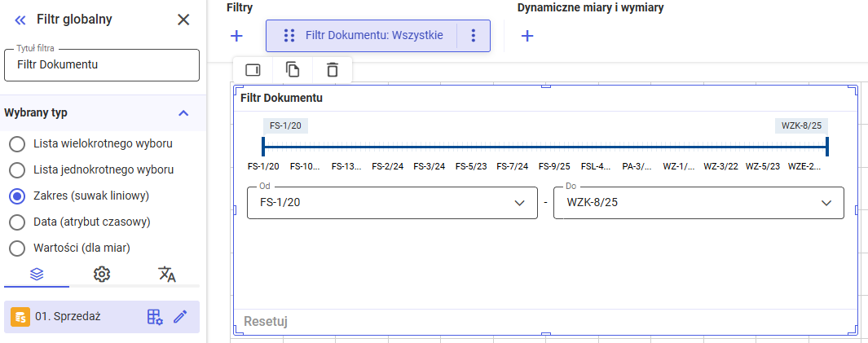
Task: Close the Filtr globalny panel
Action: click(x=183, y=20)
